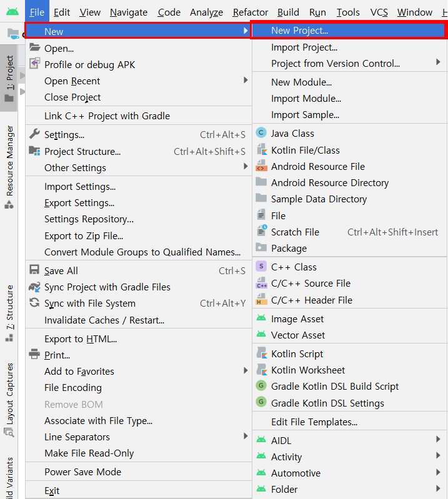Click the Kotlin Script icon
The width and height of the screenshot is (448, 499).
tap(262, 353)
